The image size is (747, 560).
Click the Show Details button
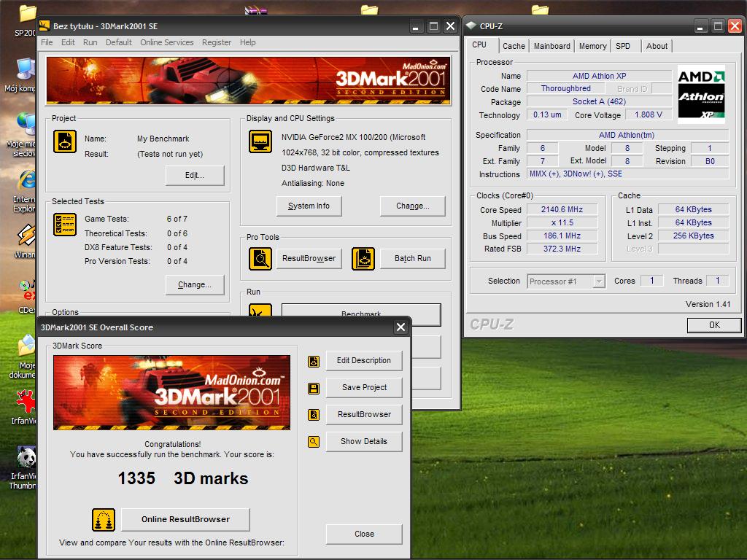pos(364,441)
